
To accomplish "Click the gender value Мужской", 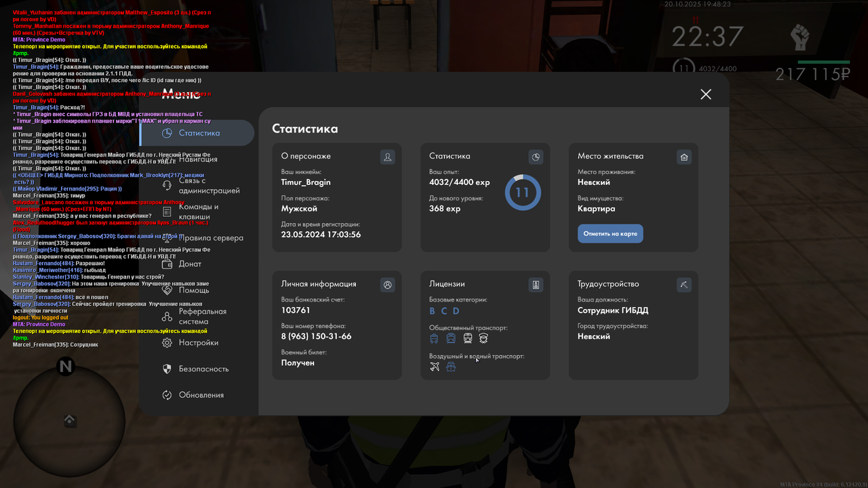I will (x=299, y=209).
